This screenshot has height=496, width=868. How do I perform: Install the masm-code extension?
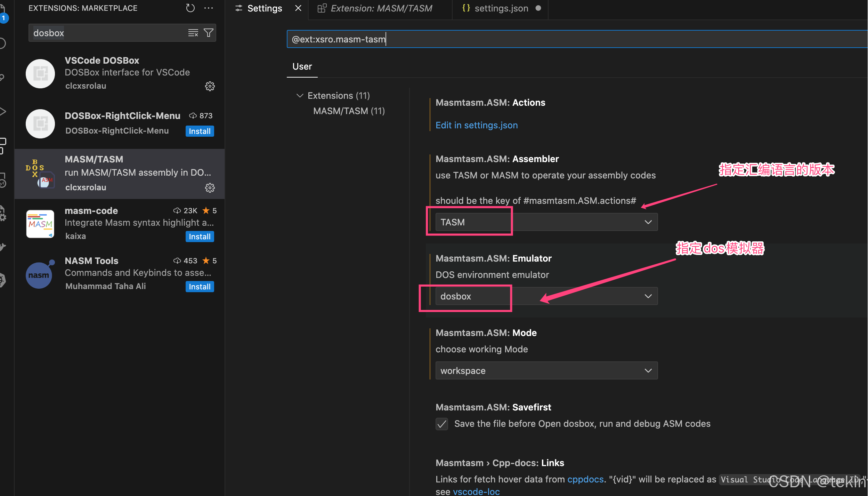[200, 237]
